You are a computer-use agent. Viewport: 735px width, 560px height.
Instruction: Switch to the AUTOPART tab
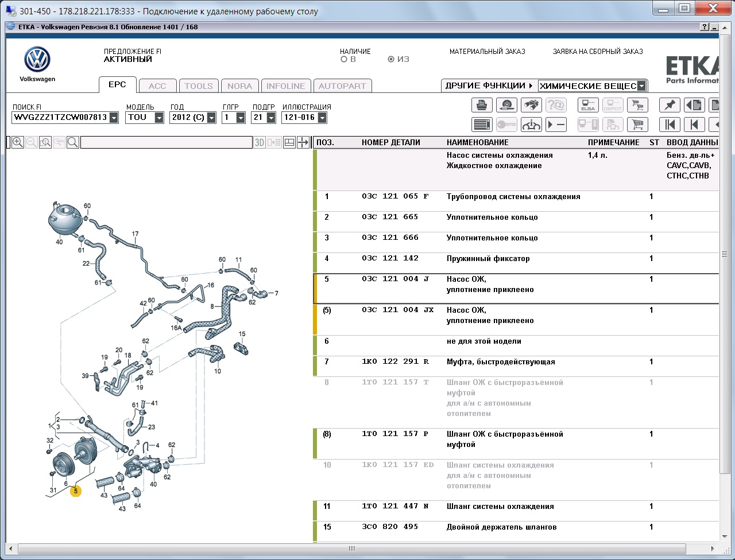click(342, 86)
